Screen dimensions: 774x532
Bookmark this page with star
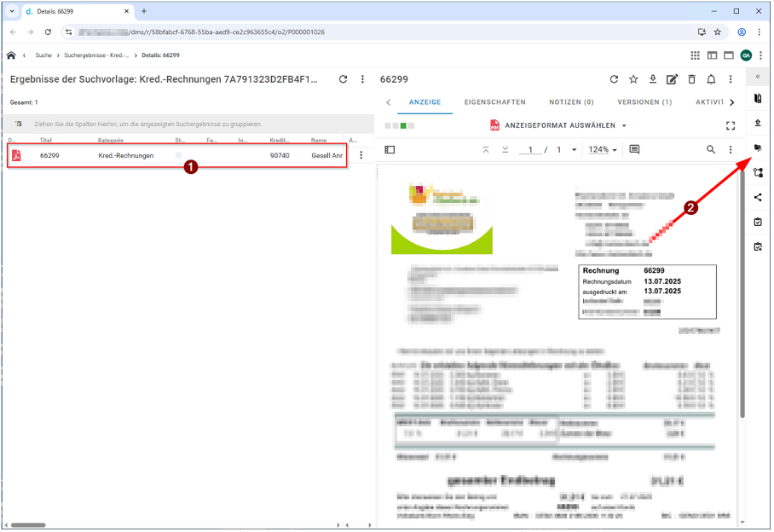coord(718,32)
